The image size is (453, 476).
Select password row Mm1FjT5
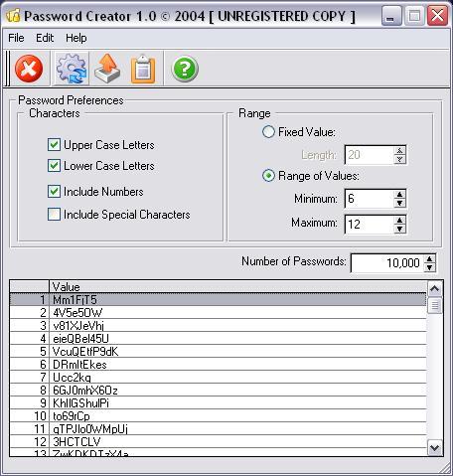click(x=218, y=300)
